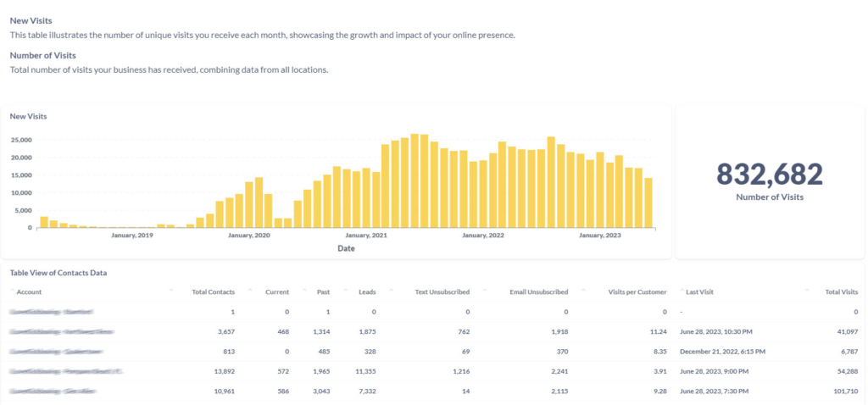The height and width of the screenshot is (405, 868).
Task: Sort table by Leads column
Action: (366, 292)
